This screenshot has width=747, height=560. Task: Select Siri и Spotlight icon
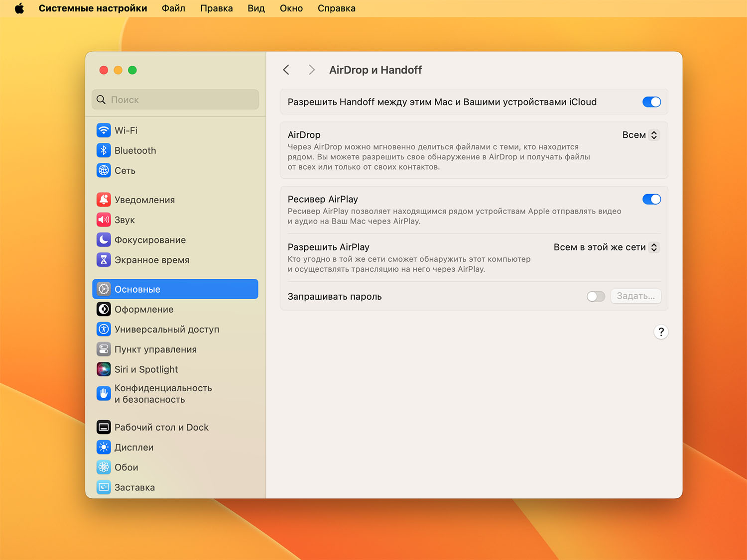[x=104, y=369]
